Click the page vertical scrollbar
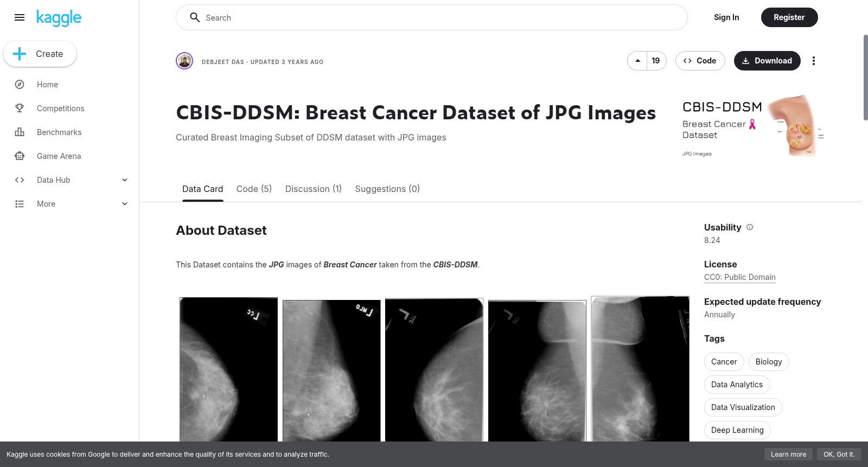 [865, 78]
